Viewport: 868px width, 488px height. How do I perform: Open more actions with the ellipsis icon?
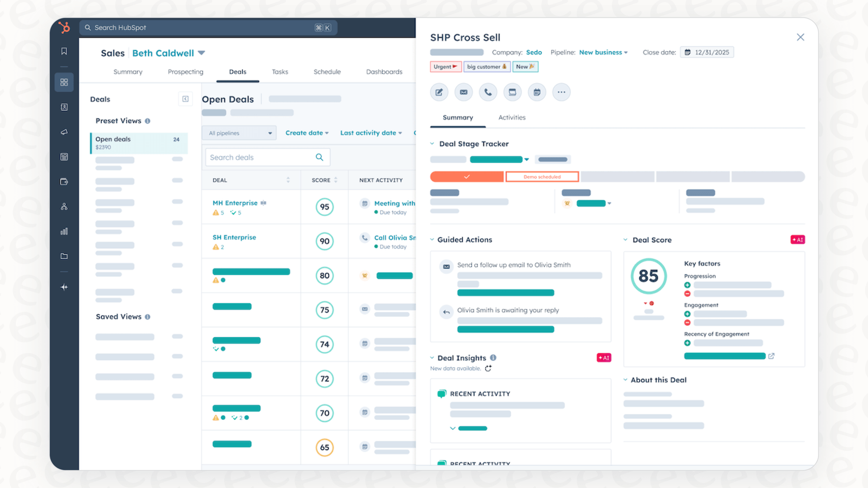coord(561,92)
